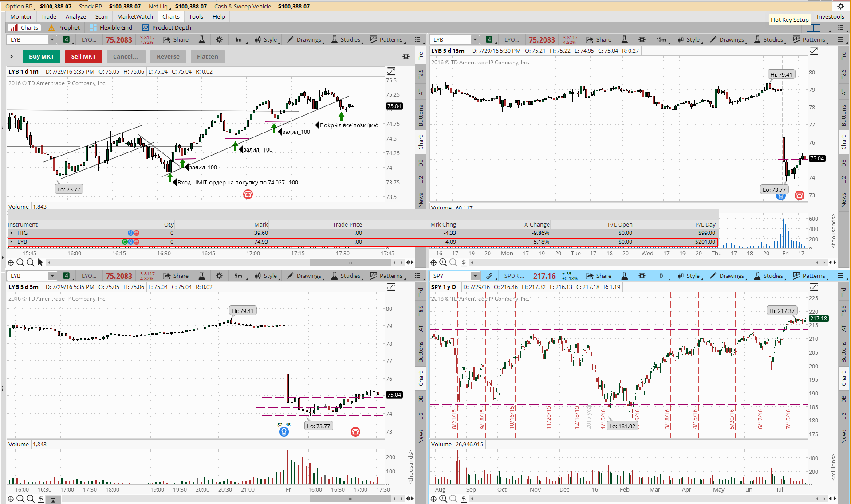The image size is (851, 504).
Task: Click the red phone icon on 15m chart
Action: 799,195
